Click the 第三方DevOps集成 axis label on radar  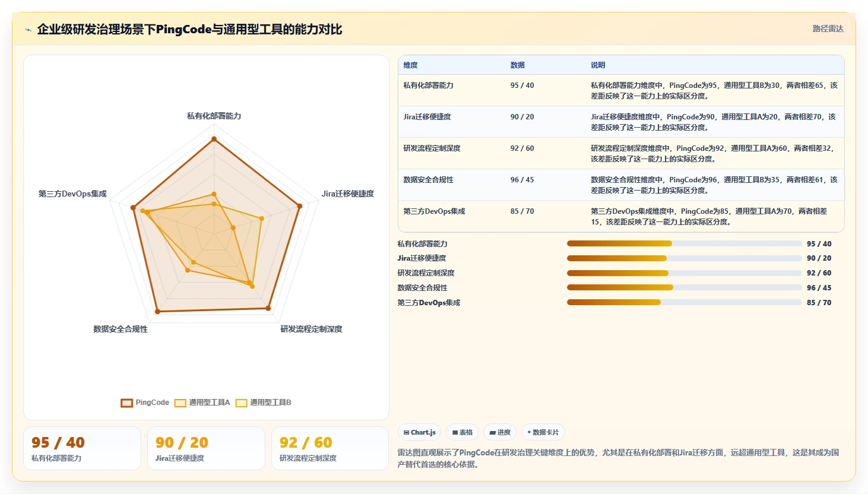pyautogui.click(x=72, y=194)
